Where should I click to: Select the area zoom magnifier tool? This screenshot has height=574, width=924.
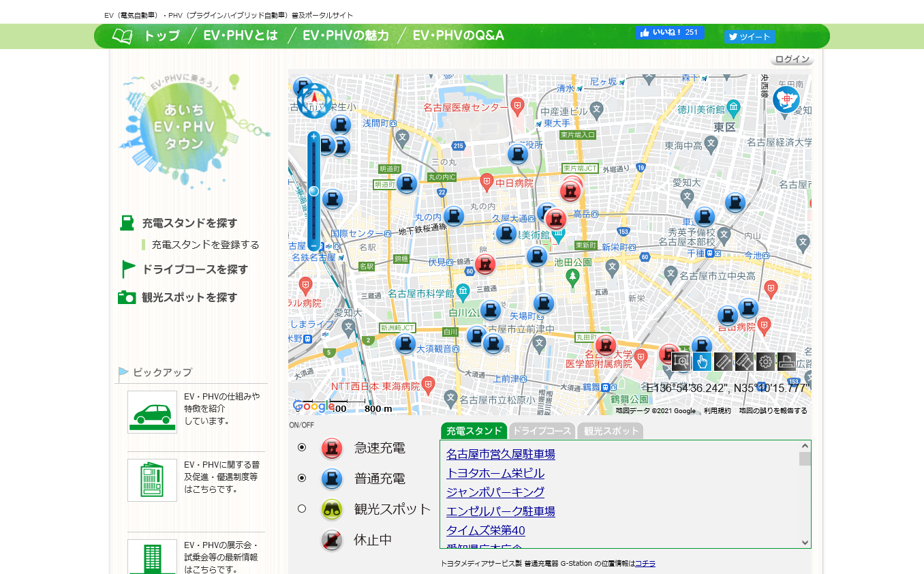coord(681,362)
